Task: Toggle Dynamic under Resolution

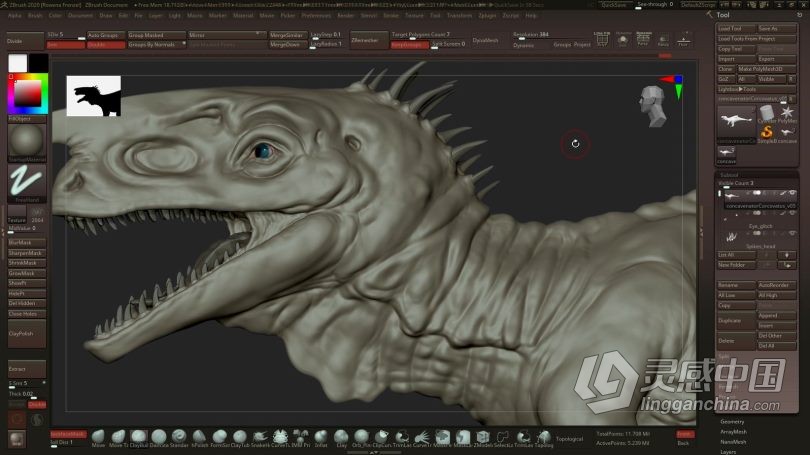Action: point(523,45)
